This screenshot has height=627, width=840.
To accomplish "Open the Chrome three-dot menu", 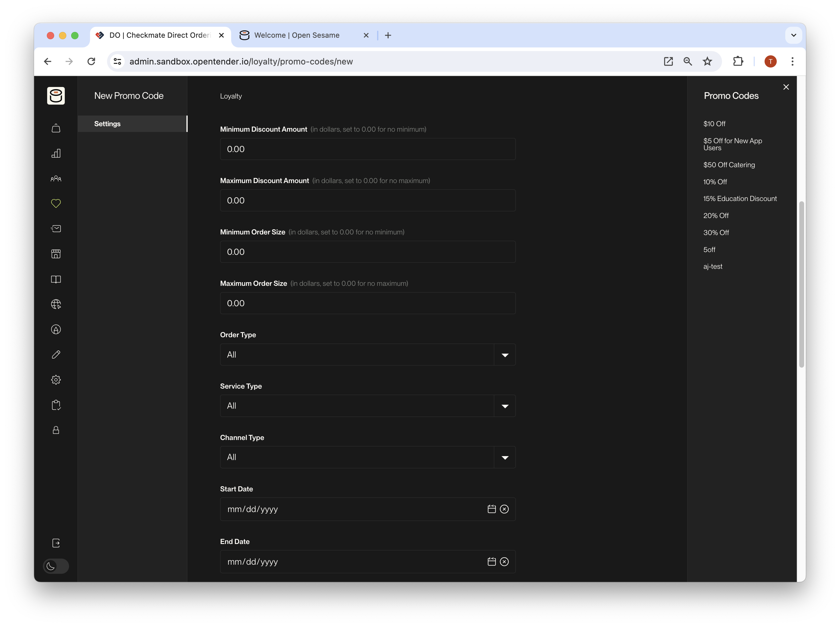I will pos(792,61).
